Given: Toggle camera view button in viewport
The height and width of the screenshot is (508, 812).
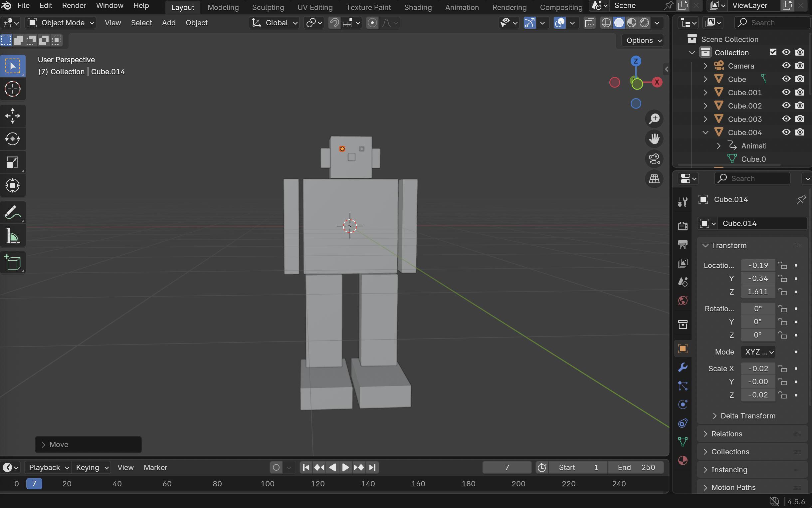Looking at the screenshot, I should point(654,159).
